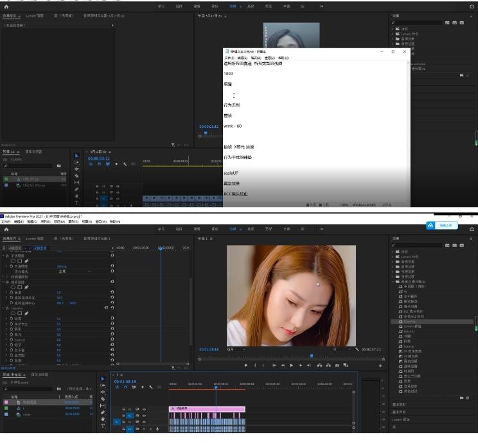Screen dimensions: 478x448
Task: Click Accelerated Effects filter in lower Effects panel
Action: tap(447, 245)
